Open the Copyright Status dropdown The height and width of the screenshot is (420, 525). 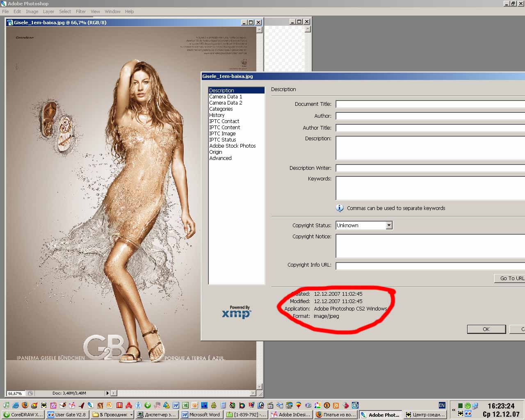pyautogui.click(x=389, y=225)
